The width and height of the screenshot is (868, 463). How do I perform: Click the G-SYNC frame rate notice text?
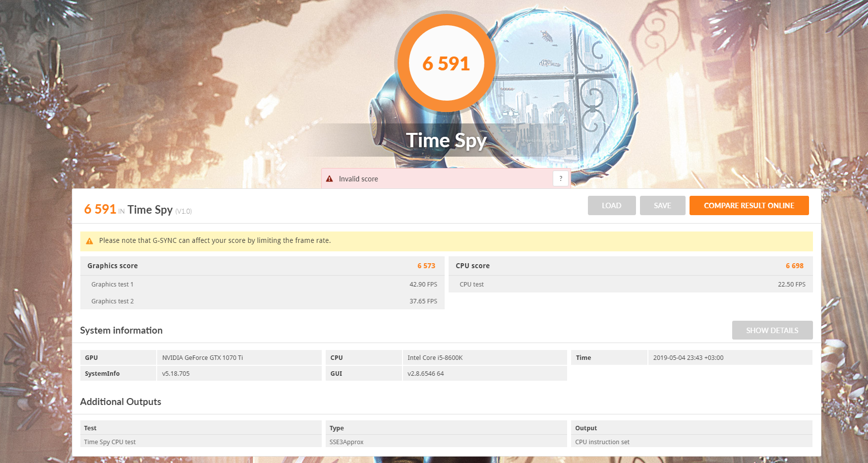pos(215,240)
